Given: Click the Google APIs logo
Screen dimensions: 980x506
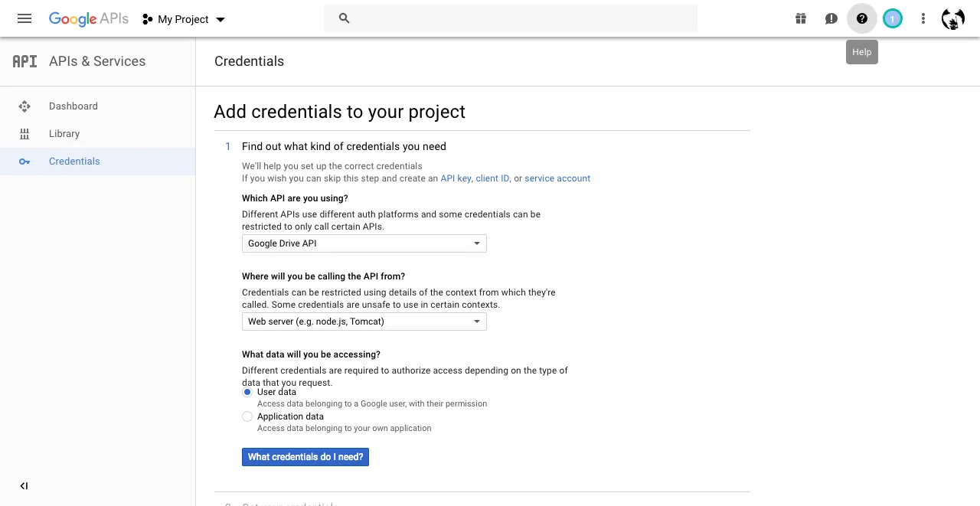Looking at the screenshot, I should pos(89,19).
